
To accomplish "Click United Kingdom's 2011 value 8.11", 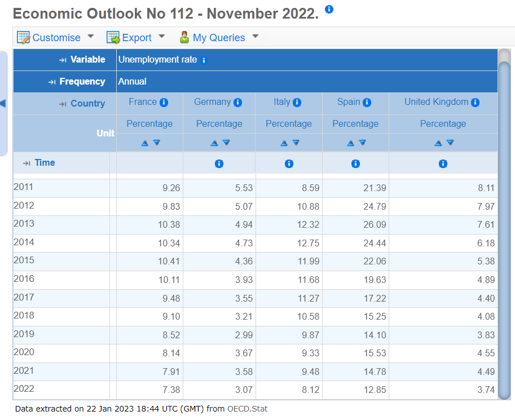I will (486, 188).
